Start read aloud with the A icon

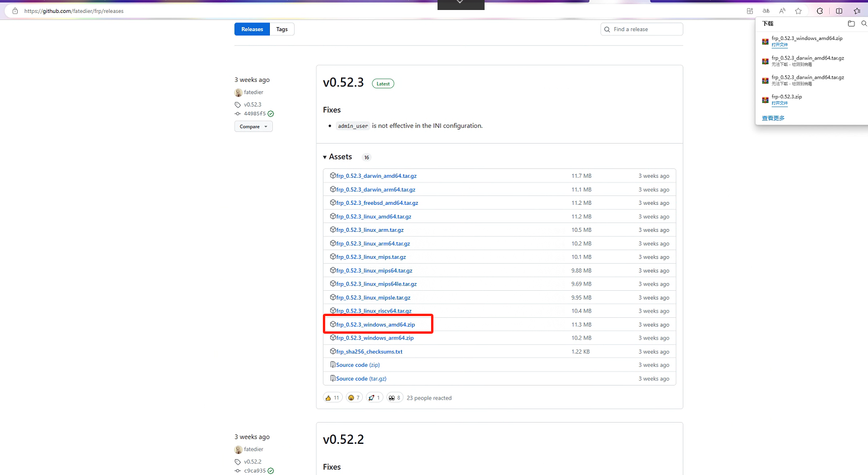(x=782, y=11)
